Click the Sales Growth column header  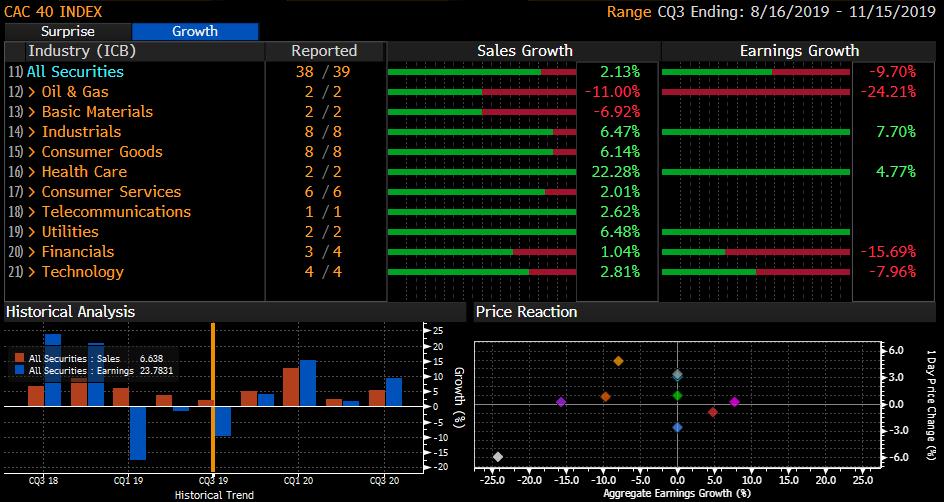[524, 51]
